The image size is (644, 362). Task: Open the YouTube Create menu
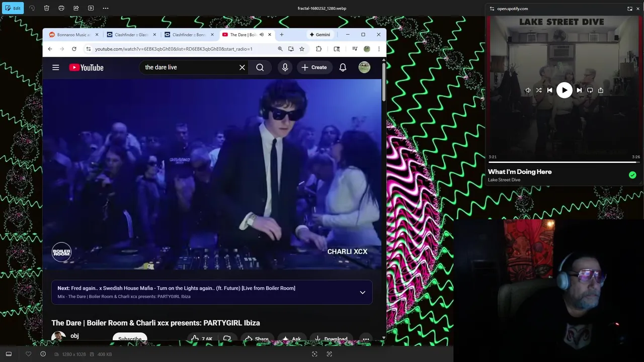(314, 67)
